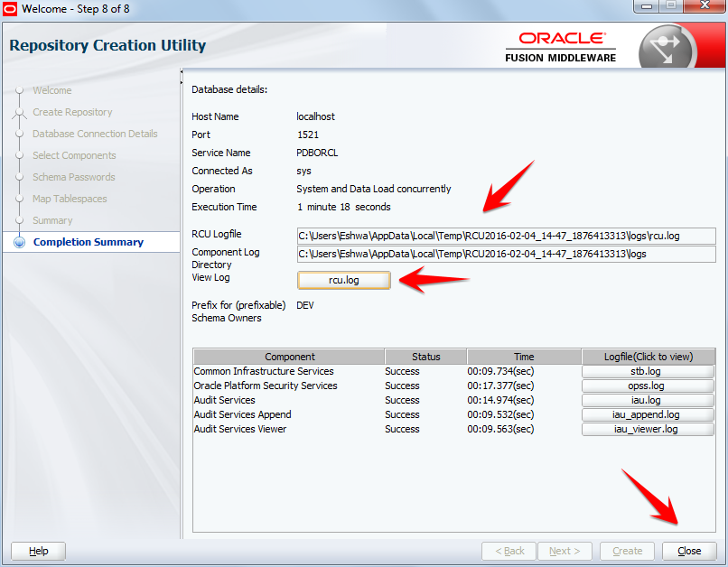Click the Oracle Fusion Middleware logo
The height and width of the screenshot is (567, 728).
560,44
